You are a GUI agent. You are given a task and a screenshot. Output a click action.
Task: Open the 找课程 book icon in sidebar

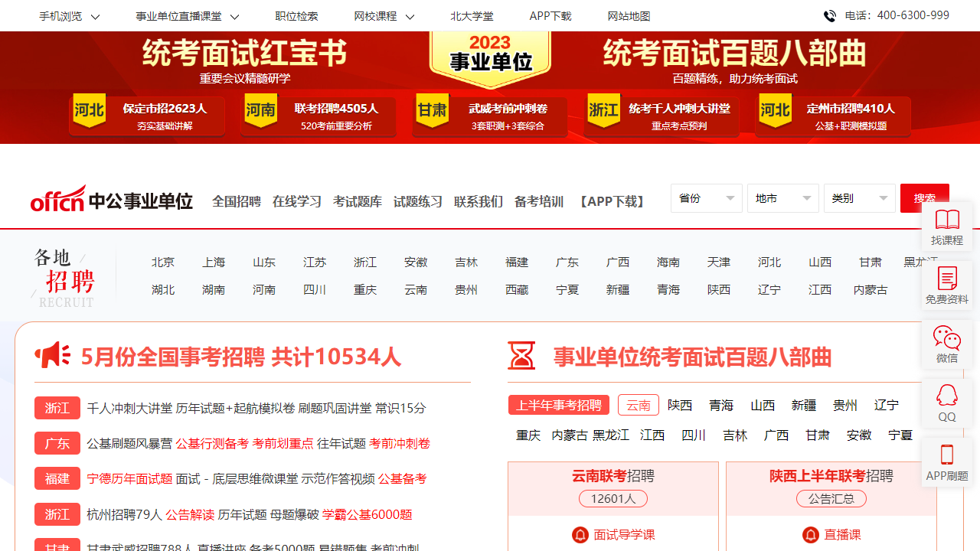click(x=947, y=227)
